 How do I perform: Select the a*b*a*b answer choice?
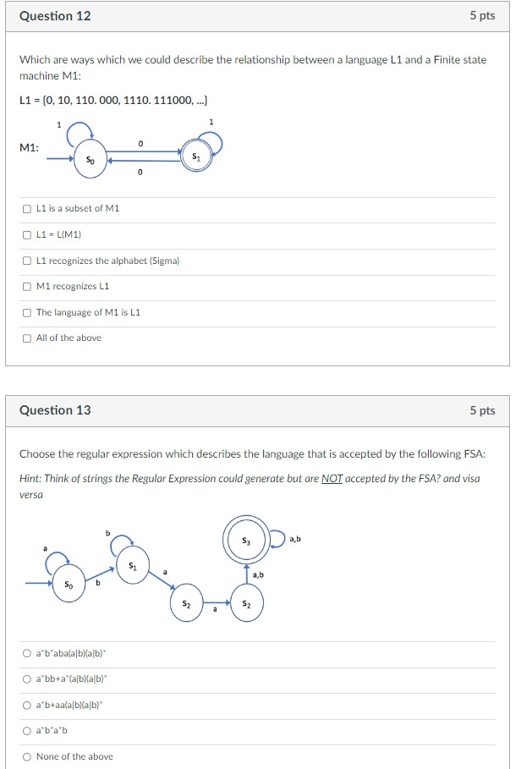click(25, 729)
